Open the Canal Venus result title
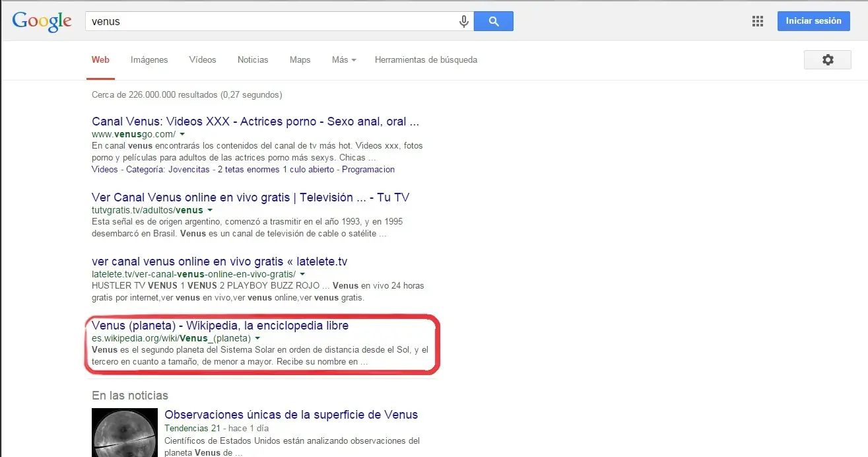This screenshot has height=457, width=868. tap(255, 122)
